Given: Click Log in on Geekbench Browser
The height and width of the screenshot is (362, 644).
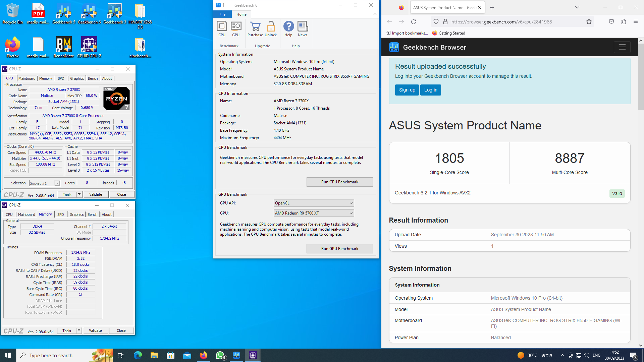Looking at the screenshot, I should click(x=431, y=90).
